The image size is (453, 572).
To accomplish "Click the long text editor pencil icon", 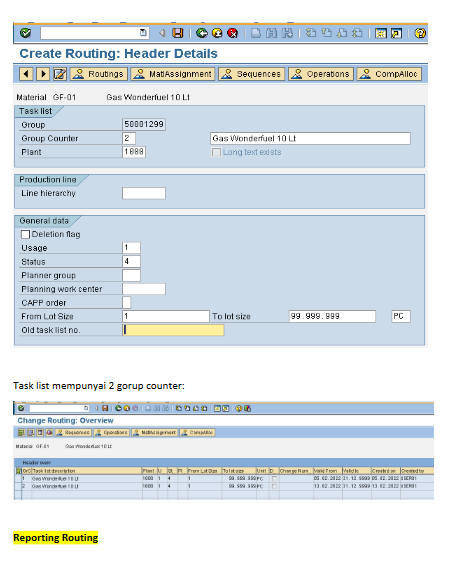I will (x=60, y=74).
